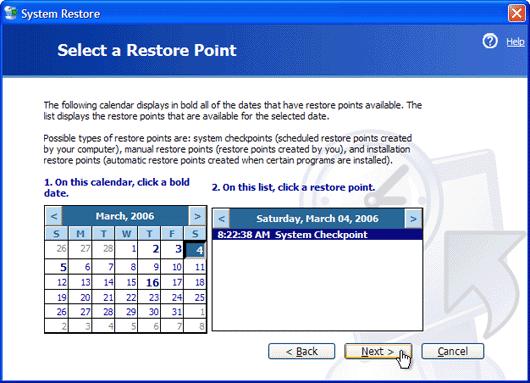Choose bold date 5 in March

point(57,267)
